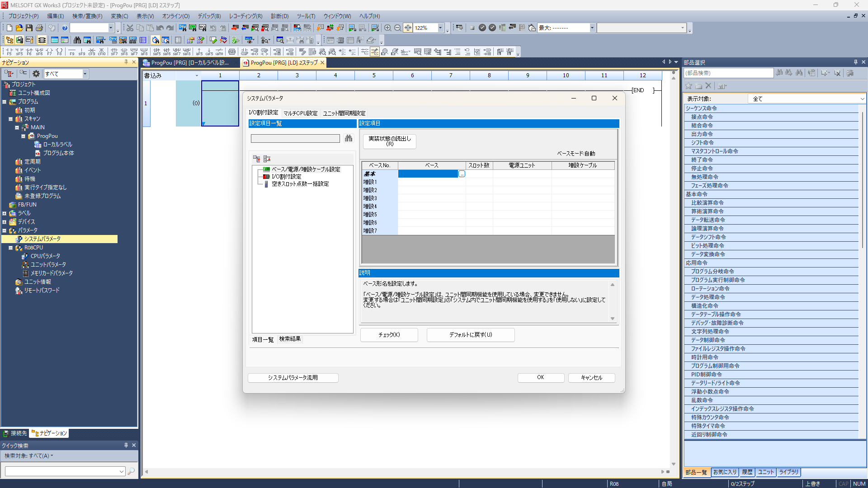Click the Save project disk icon
The height and width of the screenshot is (488, 868).
click(29, 28)
